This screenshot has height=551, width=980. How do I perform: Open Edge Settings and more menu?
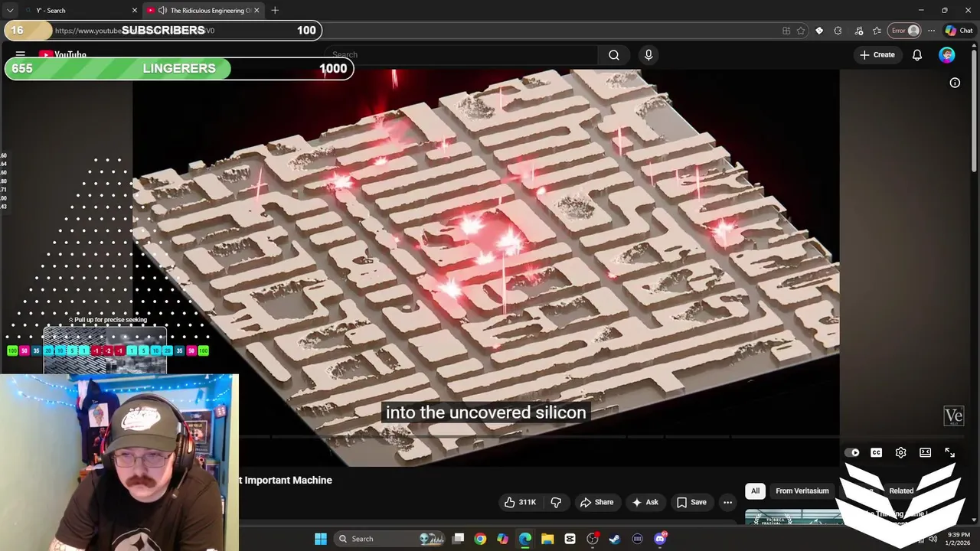[x=931, y=31]
